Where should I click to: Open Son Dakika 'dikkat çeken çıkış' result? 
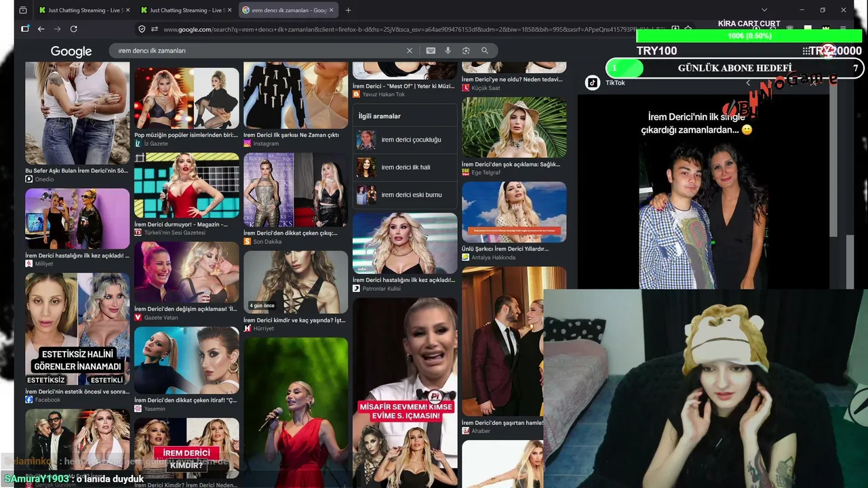[x=290, y=233]
